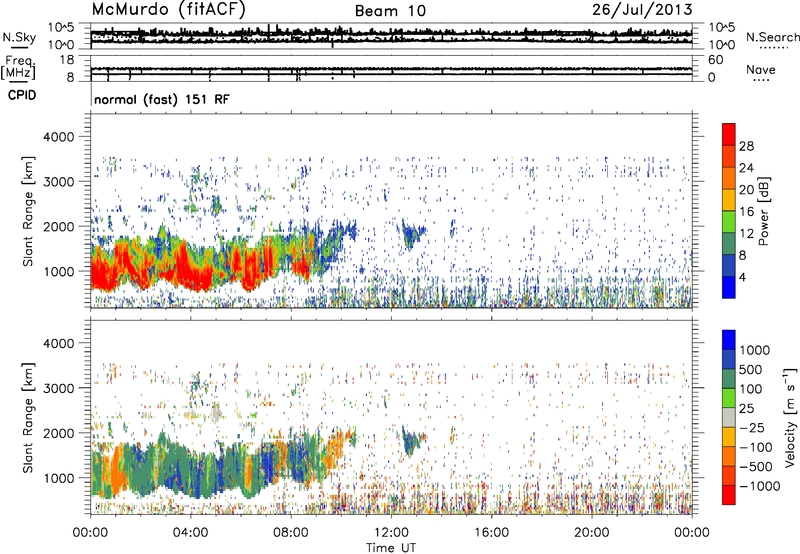Select the 'Freq. [MHz]' axis label

[20, 67]
